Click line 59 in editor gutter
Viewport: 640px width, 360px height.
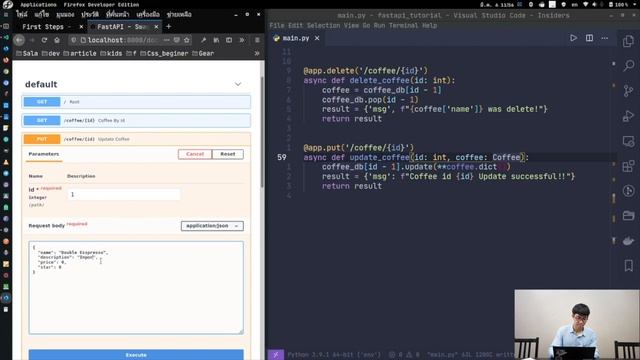pyautogui.click(x=282, y=157)
